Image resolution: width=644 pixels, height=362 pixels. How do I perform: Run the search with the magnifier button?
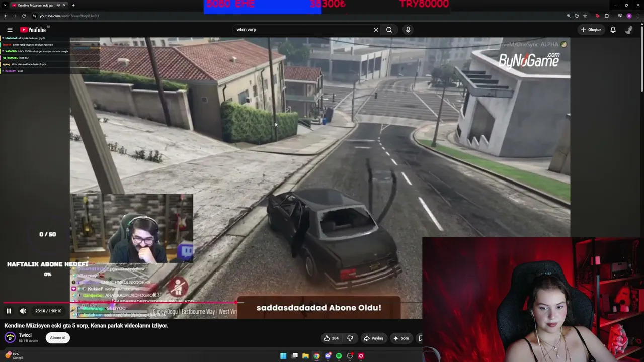[389, 30]
